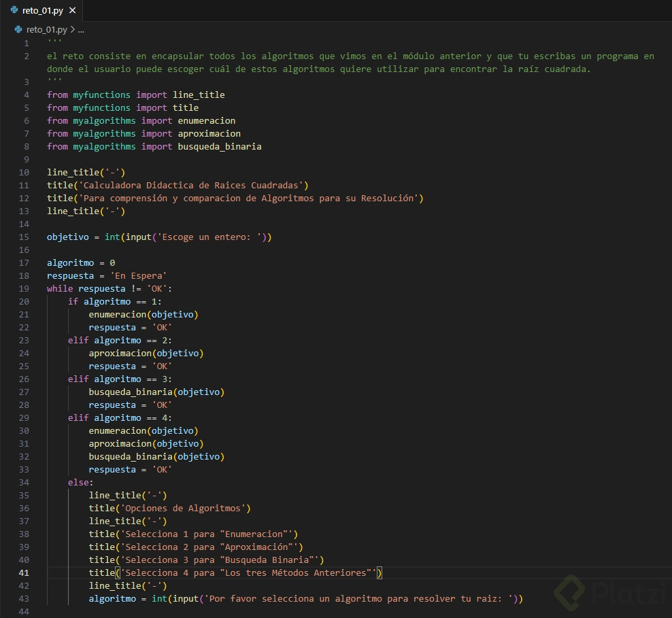Click "respuesta = 'OK'" on line 33
Viewport: 672px width, 618px height.
point(131,469)
